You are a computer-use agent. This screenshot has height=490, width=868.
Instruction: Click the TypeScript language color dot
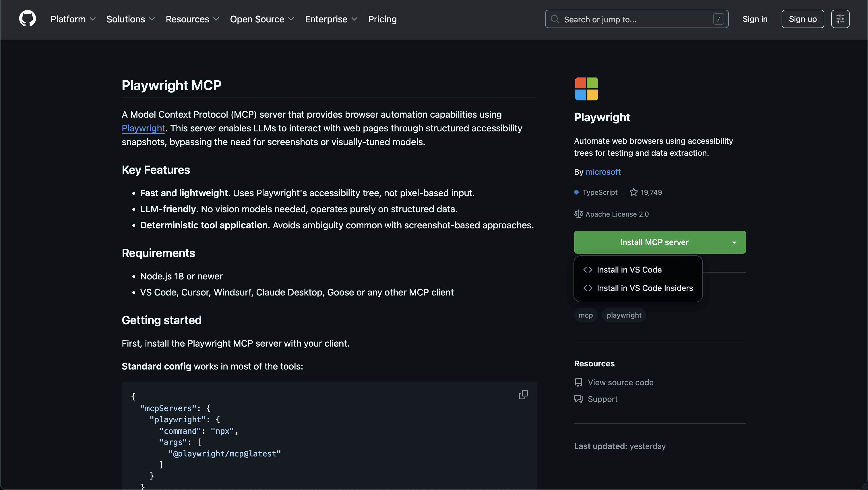coord(576,192)
